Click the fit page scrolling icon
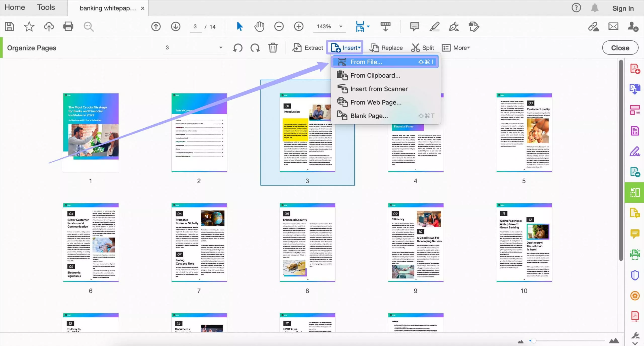Viewport: 644px width, 346px height. coord(360,26)
